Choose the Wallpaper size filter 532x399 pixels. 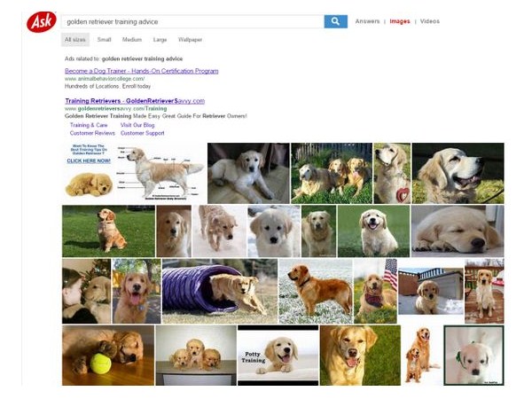click(190, 40)
